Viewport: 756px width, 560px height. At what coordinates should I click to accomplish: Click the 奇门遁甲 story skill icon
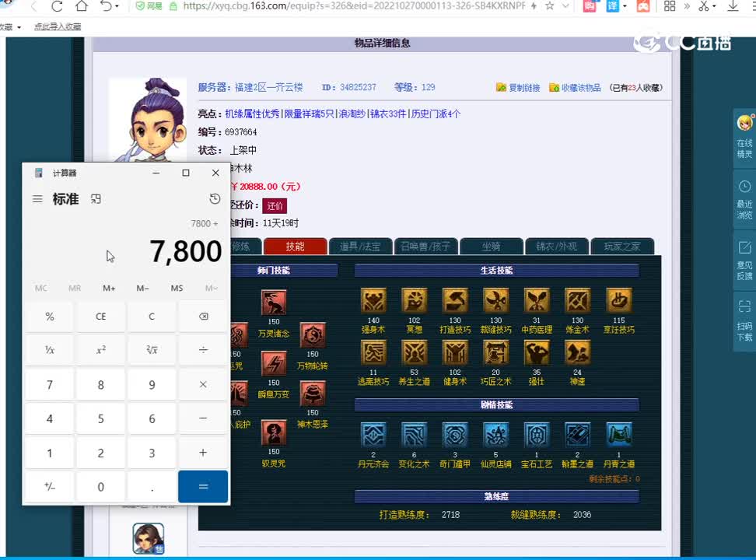point(455,436)
